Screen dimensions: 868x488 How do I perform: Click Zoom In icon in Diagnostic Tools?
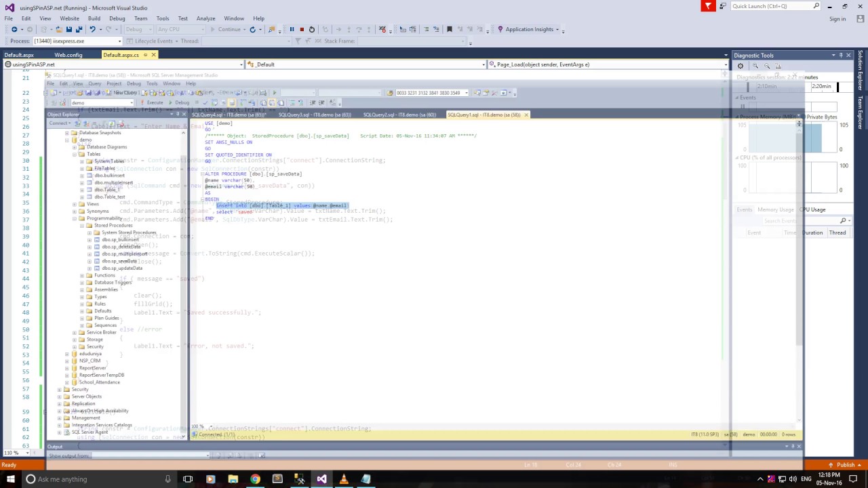pyautogui.click(x=757, y=66)
